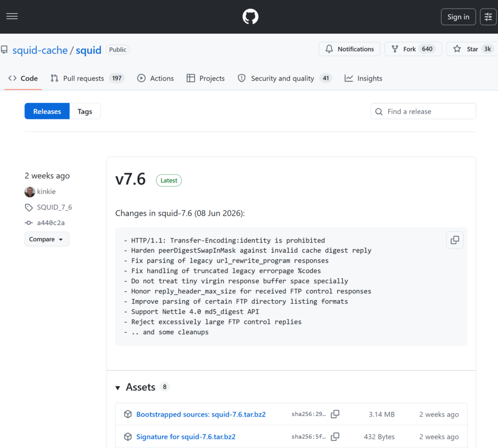Switch to the Tags view
The height and width of the screenshot is (448, 498).
click(85, 111)
